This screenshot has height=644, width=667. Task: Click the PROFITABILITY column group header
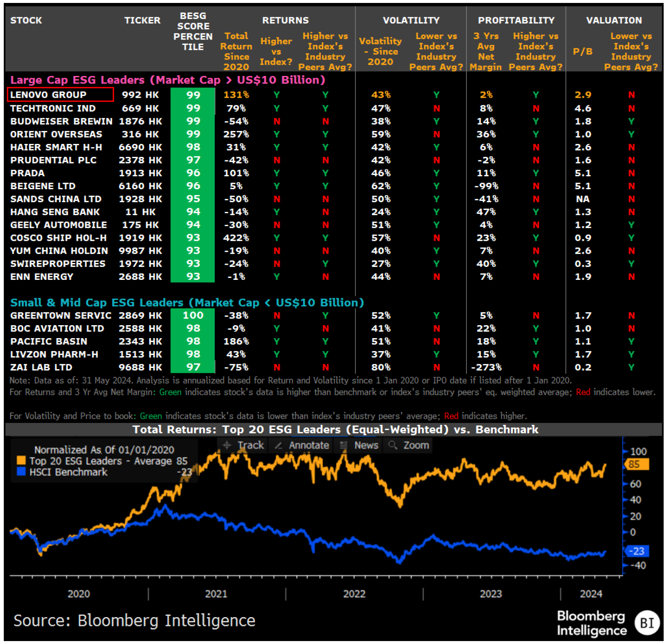click(x=516, y=20)
